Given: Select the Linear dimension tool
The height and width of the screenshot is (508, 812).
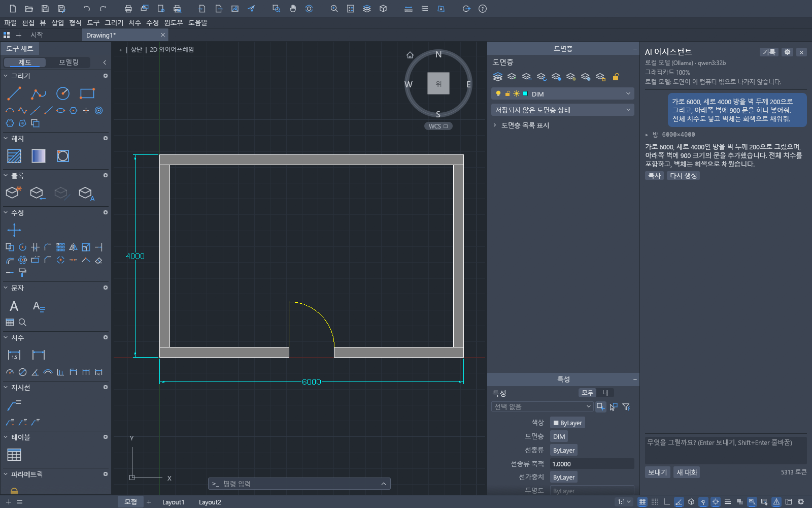Looking at the screenshot, I should point(14,355).
